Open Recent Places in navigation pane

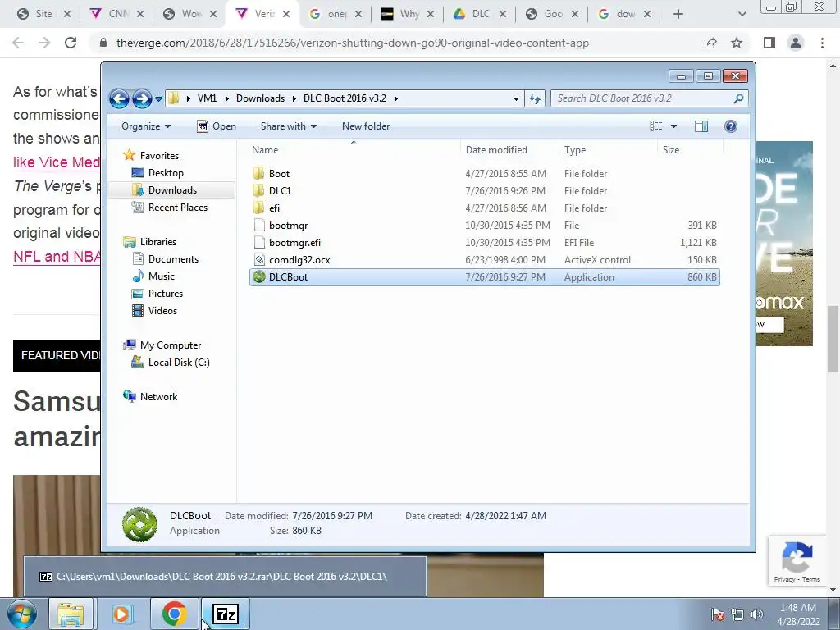(177, 208)
